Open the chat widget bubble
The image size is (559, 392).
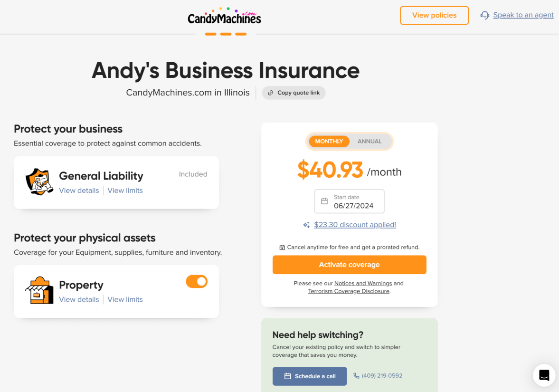(544, 375)
